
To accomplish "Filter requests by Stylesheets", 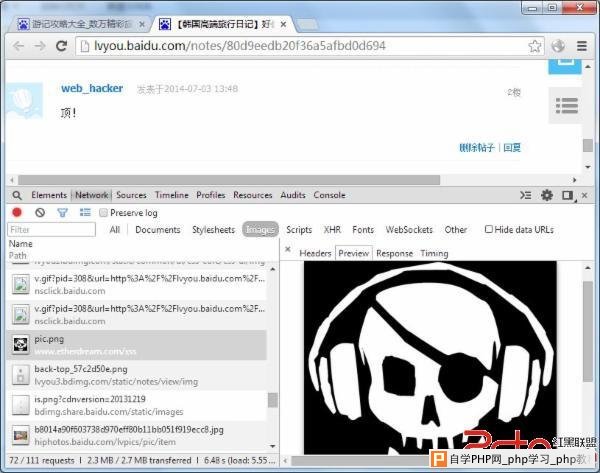I will click(x=214, y=230).
